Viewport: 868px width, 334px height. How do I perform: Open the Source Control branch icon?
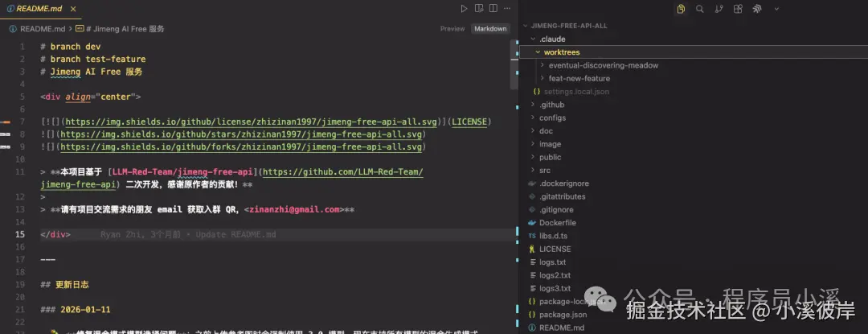(x=719, y=9)
